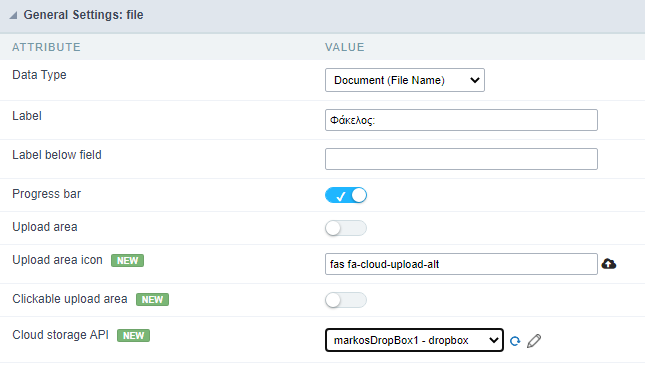Open the Data Type dropdown
645x367 pixels.
click(405, 80)
